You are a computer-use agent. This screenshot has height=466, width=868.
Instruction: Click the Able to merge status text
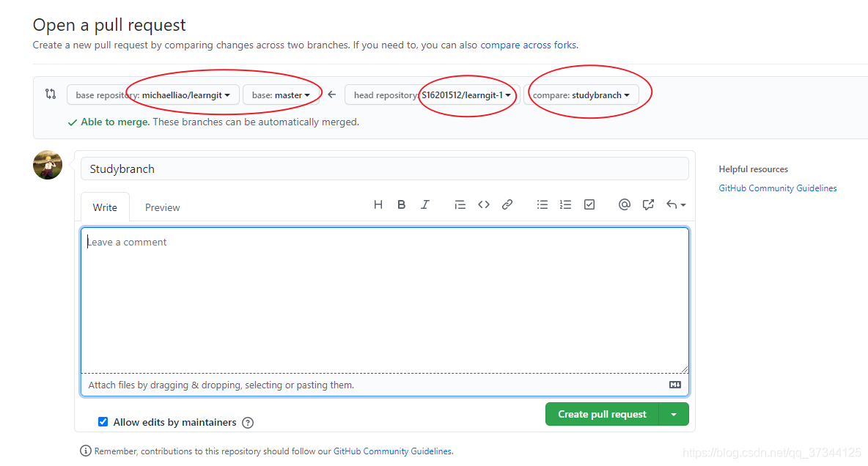point(115,122)
